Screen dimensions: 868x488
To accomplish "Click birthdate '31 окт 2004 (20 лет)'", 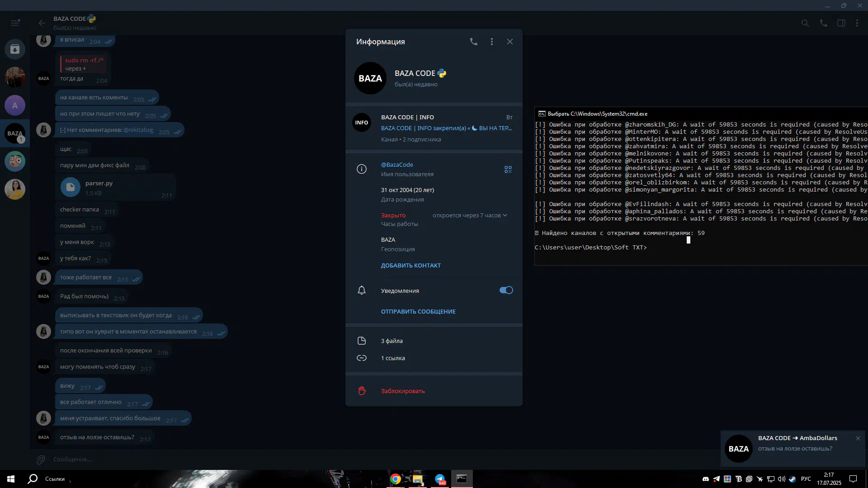I will point(407,190).
